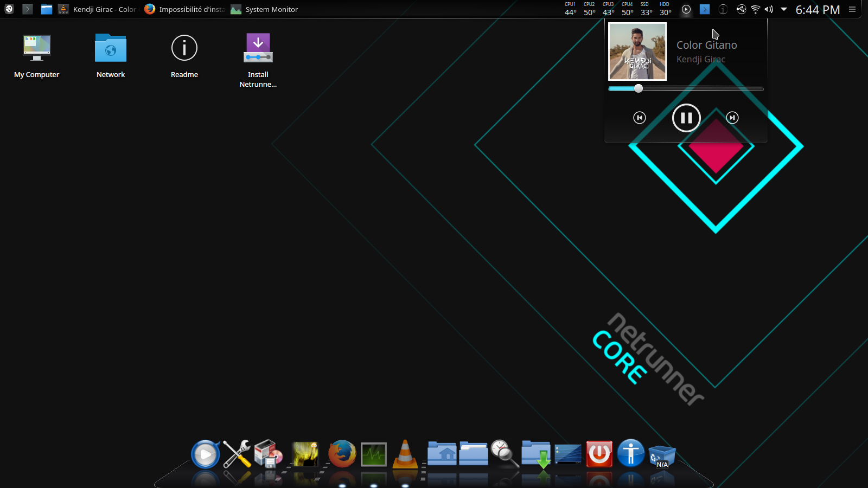Click the CPU1 temperature readout
The width and height of the screenshot is (868, 488).
pyautogui.click(x=570, y=9)
